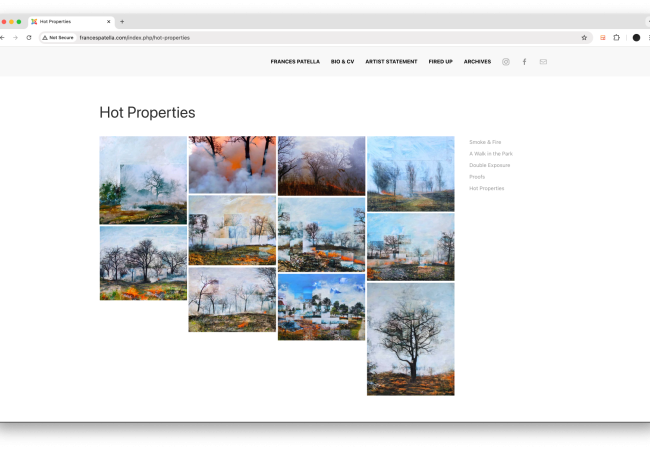The height and width of the screenshot is (450, 650).
Task: Open the Instagram icon link
Action: pyautogui.click(x=505, y=62)
